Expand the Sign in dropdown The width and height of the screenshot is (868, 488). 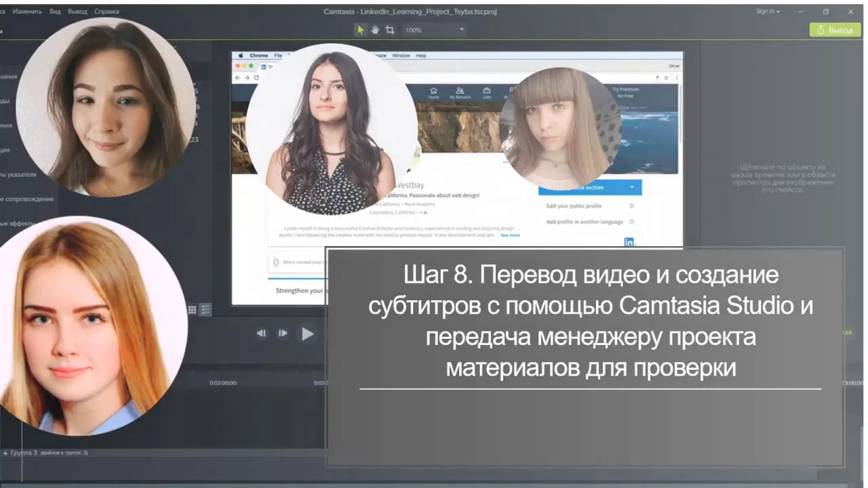click(768, 12)
